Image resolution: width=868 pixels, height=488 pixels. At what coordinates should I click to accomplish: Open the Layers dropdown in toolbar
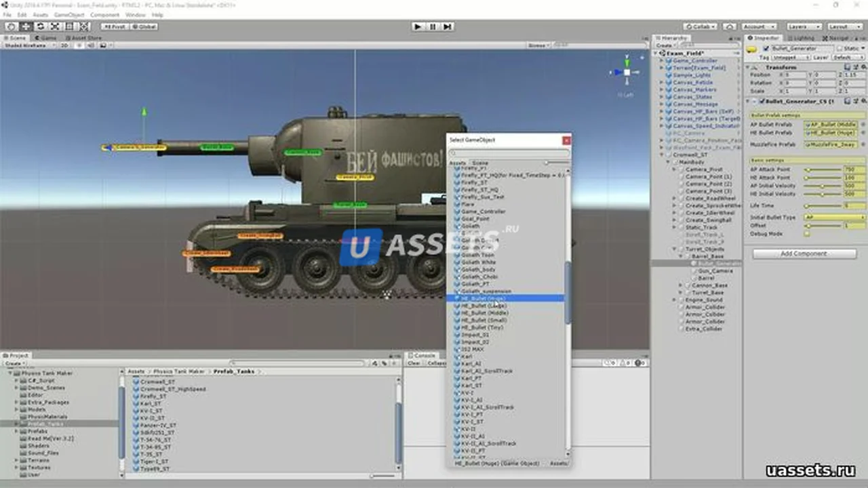(803, 26)
